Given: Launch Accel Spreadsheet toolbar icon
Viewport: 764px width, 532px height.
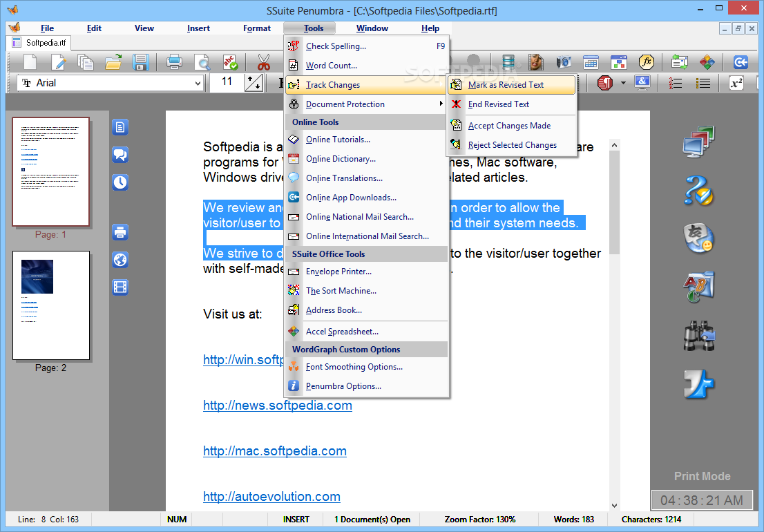Looking at the screenshot, I should pyautogui.click(x=707, y=62).
